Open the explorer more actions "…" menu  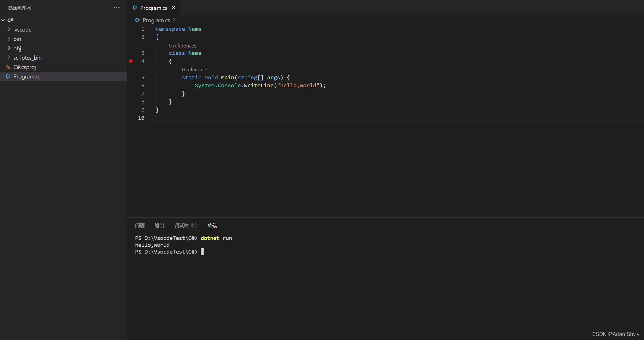click(x=117, y=8)
